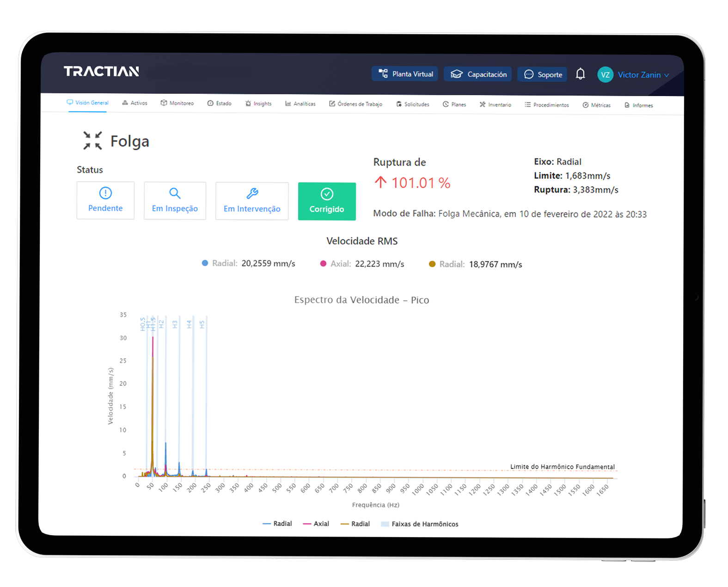Click the magnifier icon in Em Inspeção
Image resolution: width=728 pixels, height=587 pixels.
tap(175, 193)
